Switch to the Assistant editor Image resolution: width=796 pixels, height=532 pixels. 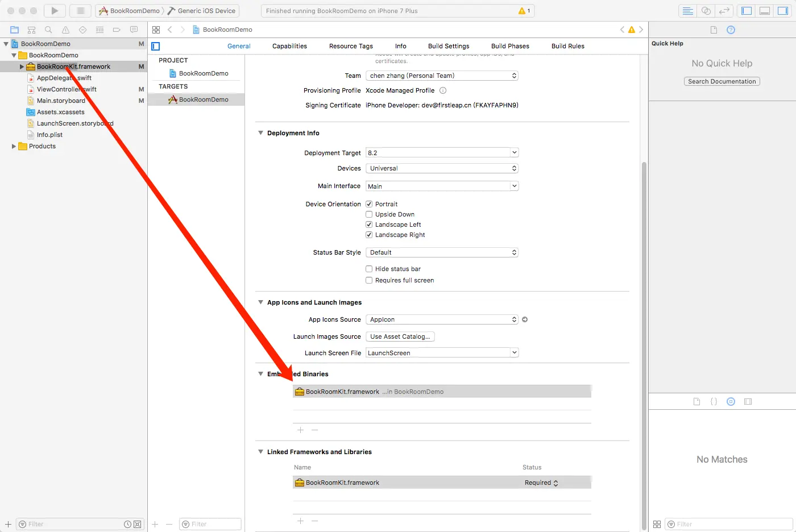click(x=706, y=11)
